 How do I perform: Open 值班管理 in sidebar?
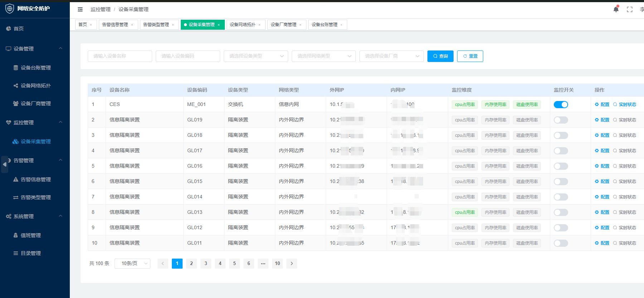[x=35, y=235]
